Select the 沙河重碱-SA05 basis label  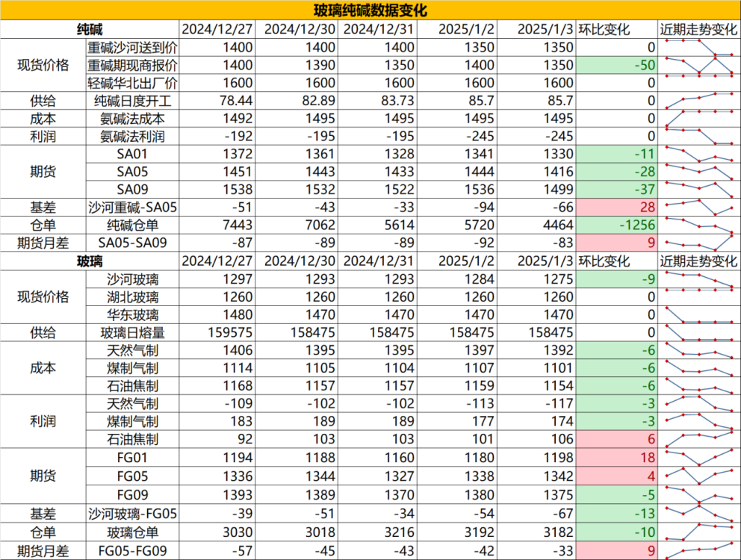(x=132, y=208)
